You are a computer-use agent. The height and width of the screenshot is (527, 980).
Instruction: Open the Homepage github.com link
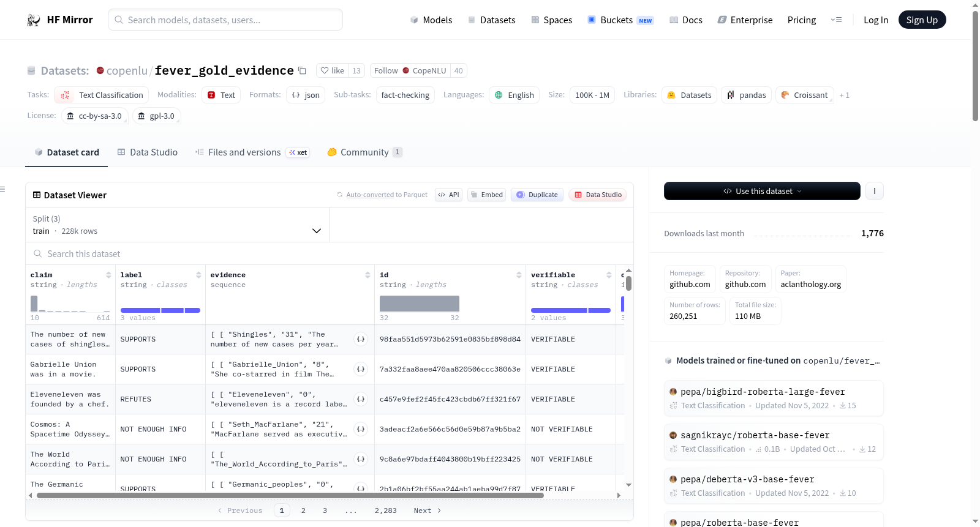(690, 279)
